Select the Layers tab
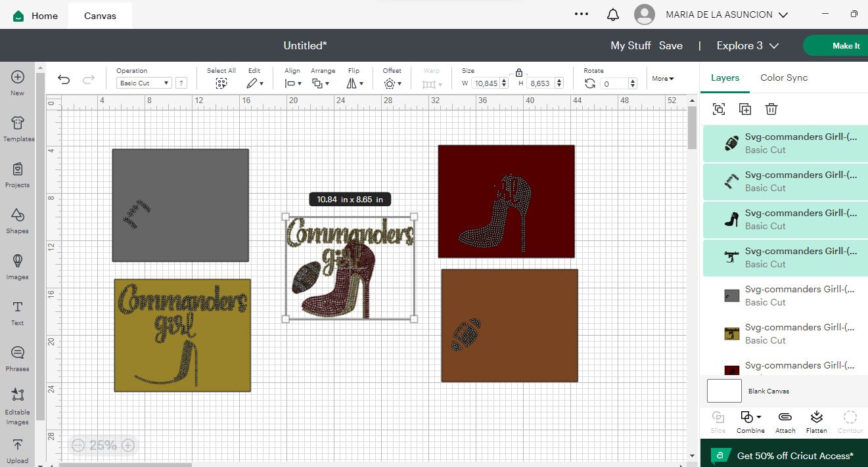The image size is (868, 467). (725, 78)
